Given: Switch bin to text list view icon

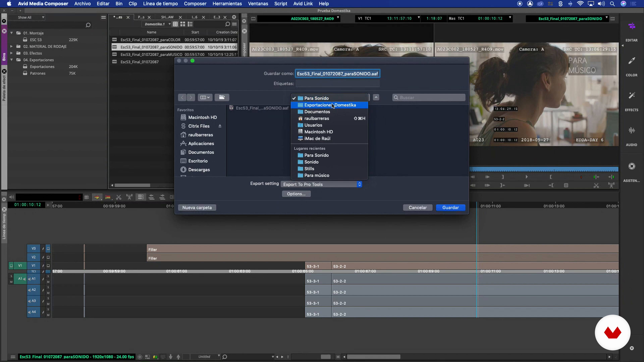Looking at the screenshot, I should coord(175,24).
